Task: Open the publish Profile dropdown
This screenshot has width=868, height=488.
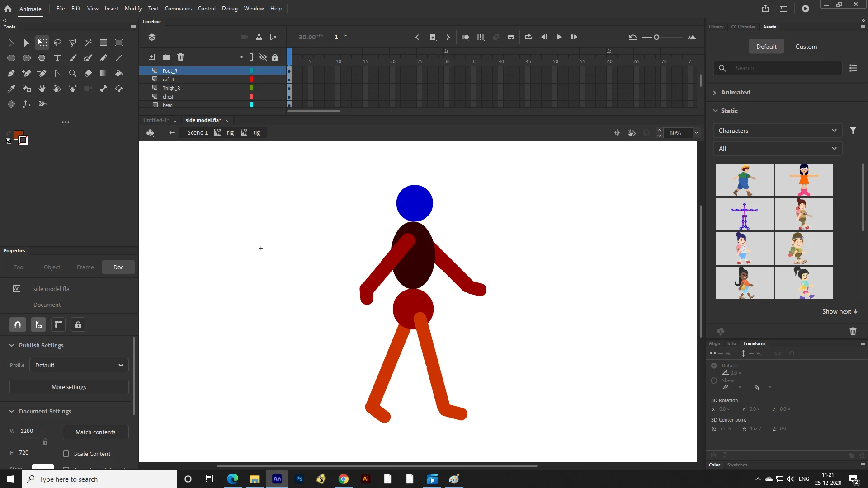Action: click(x=79, y=365)
